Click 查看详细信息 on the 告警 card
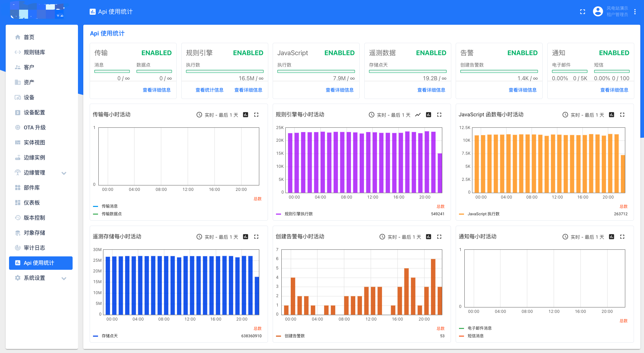Screen dimensions: 644x353 point(523,90)
